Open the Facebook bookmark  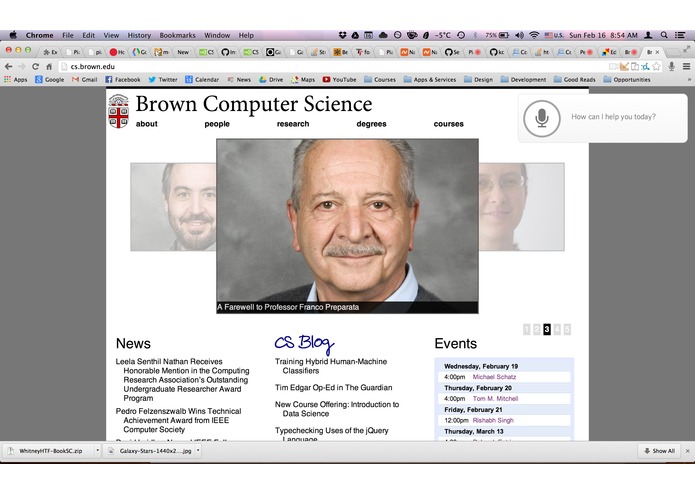(x=123, y=80)
